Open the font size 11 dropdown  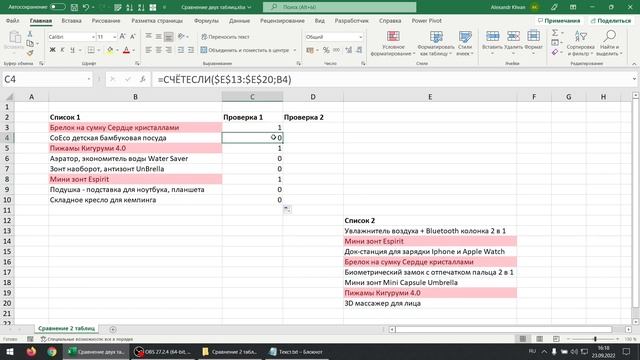coord(115,37)
